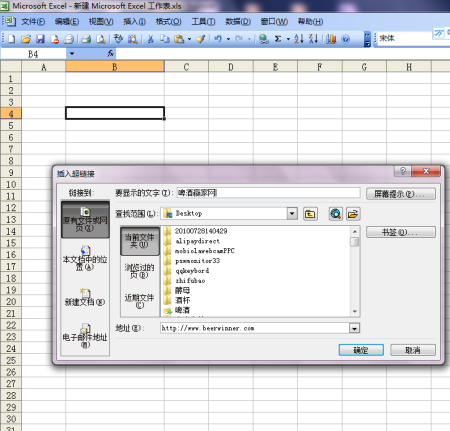Click the address field with beerwinner URL

click(255, 328)
